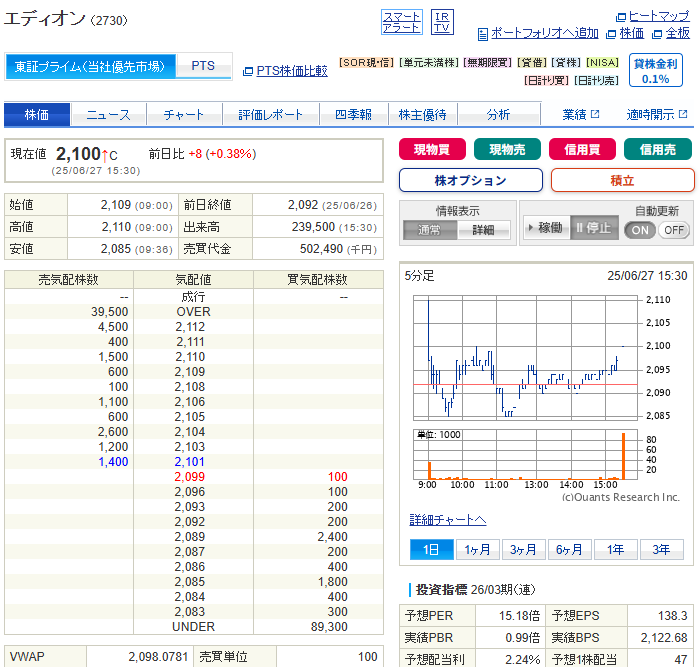Click the 株オプション button
This screenshot has width=699, height=667.
(x=471, y=181)
